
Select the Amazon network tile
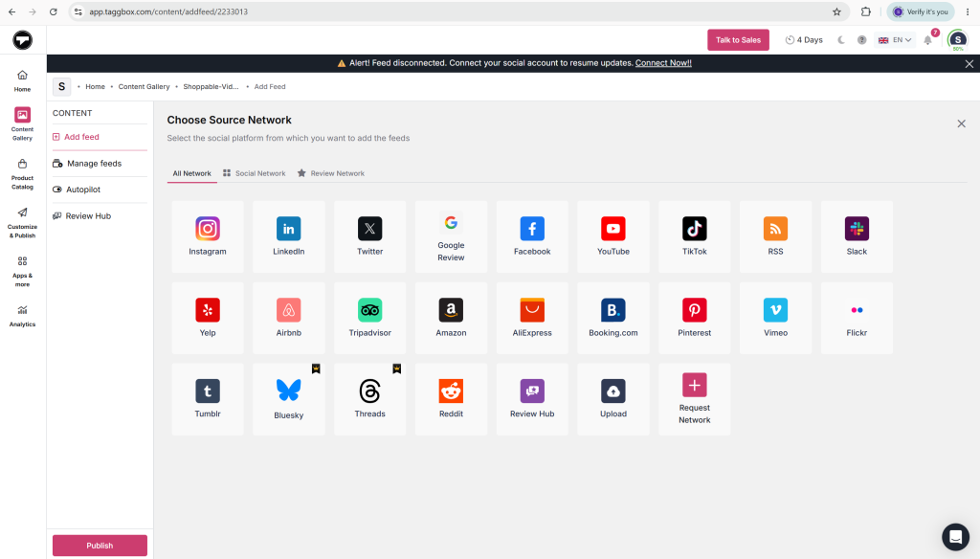451,318
